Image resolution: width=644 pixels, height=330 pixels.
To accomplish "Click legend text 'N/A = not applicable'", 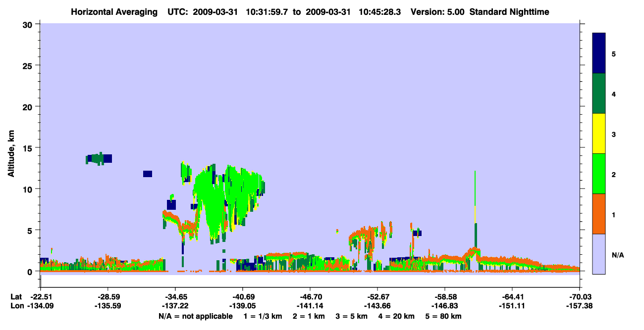I will [x=195, y=316].
